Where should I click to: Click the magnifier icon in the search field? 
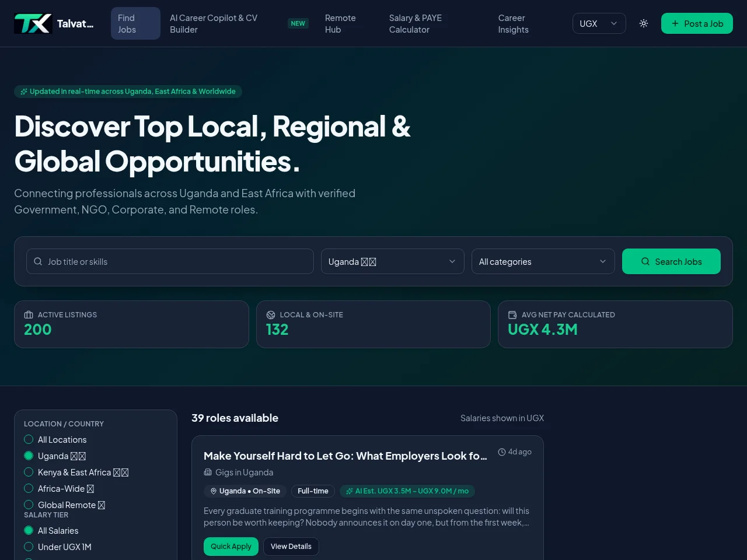[x=38, y=261]
